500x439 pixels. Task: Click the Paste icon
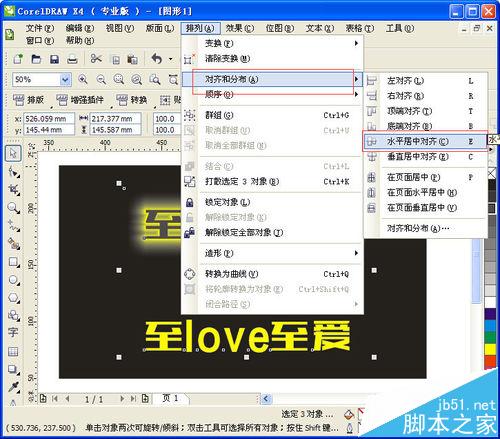(x=132, y=60)
